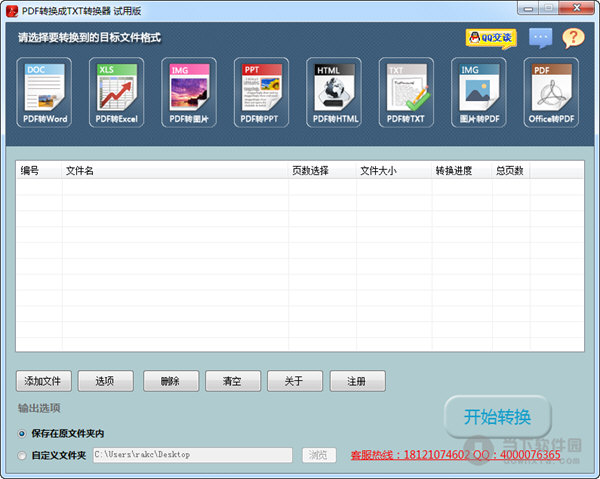Choose the Office转PDF format icon

tap(551, 92)
